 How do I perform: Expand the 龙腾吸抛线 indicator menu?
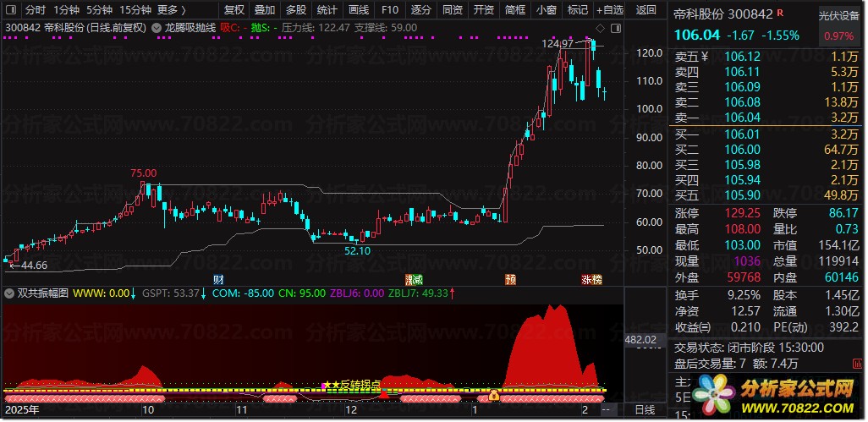157,28
